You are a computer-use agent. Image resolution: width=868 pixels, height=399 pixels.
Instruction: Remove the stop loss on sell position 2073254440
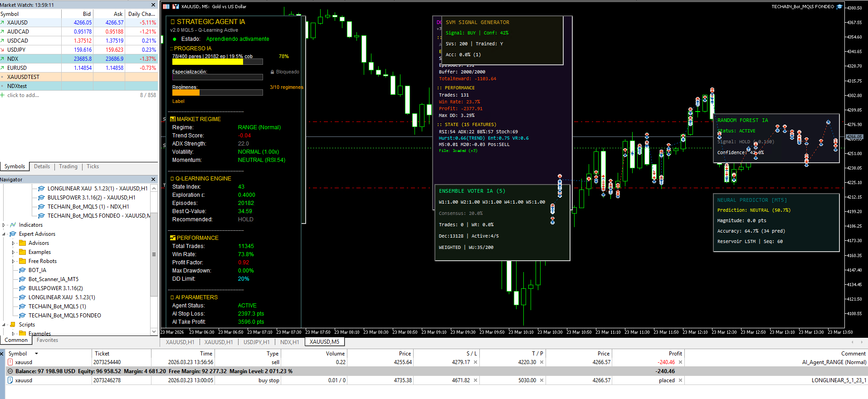coord(475,362)
